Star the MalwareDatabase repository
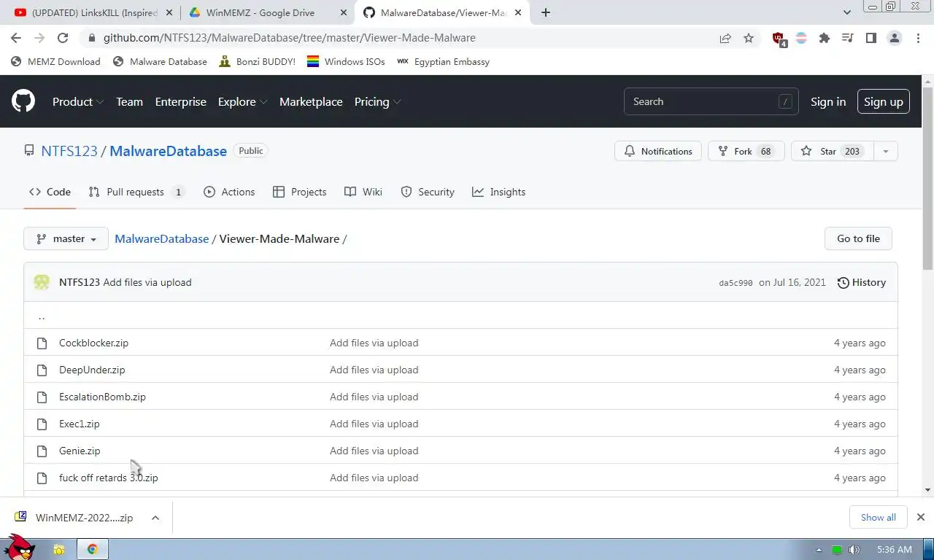Image resolution: width=934 pixels, height=560 pixels. point(832,151)
